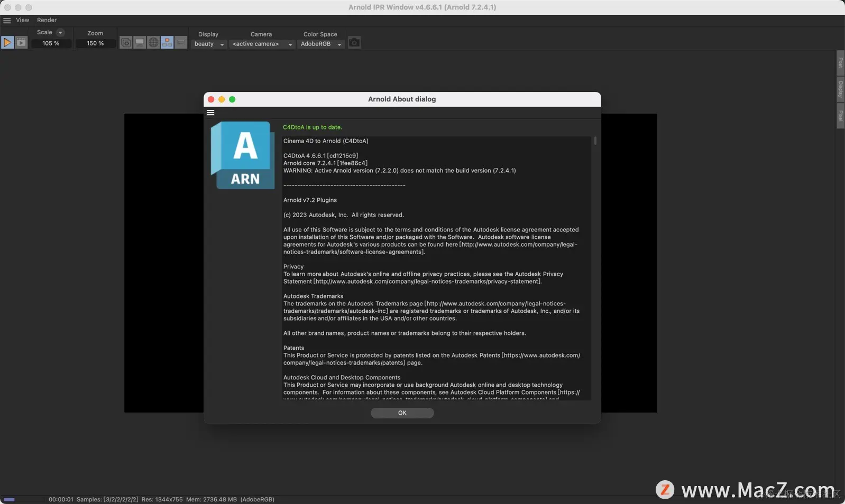Click 'C4DtoA 4.6.6.1 [cd1215c9]' version line
845x504 pixels.
(320, 156)
